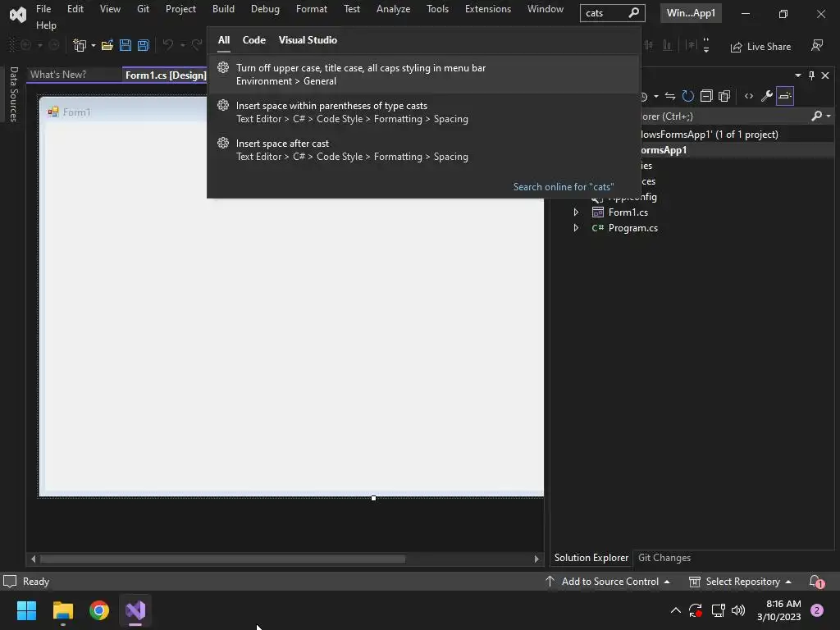Open the What's New? document tab
Image resolution: width=840 pixels, height=630 pixels.
coord(58,75)
